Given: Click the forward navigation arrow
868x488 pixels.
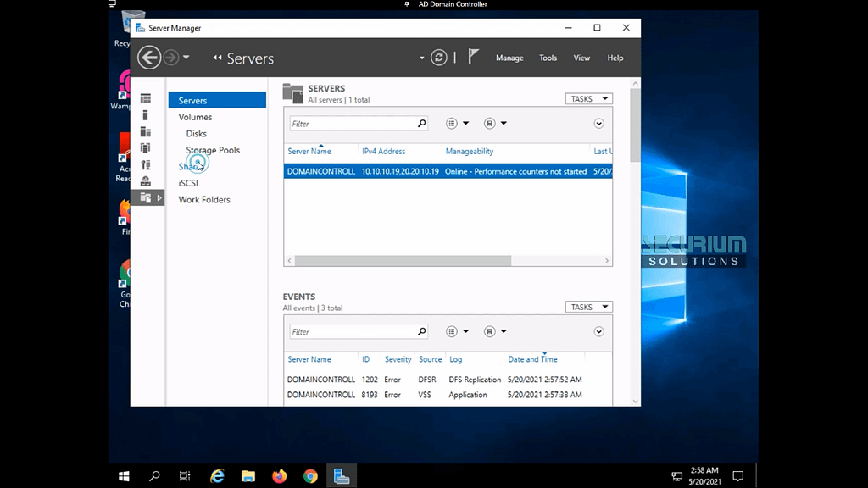Looking at the screenshot, I should tap(171, 58).
